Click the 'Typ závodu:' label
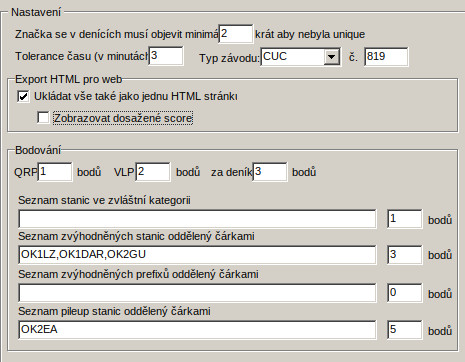Image resolution: width=465 pixels, height=362 pixels. [229, 58]
